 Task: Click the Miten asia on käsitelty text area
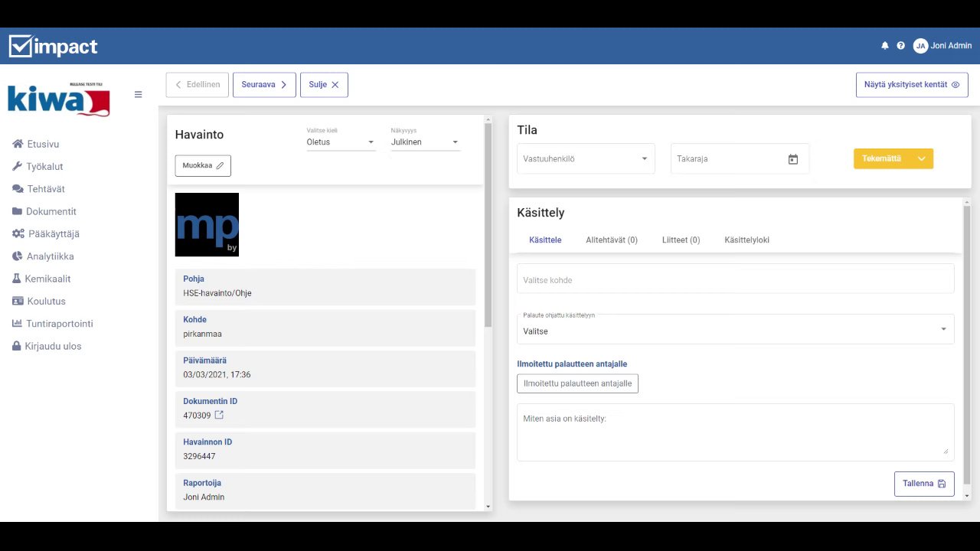pyautogui.click(x=736, y=432)
